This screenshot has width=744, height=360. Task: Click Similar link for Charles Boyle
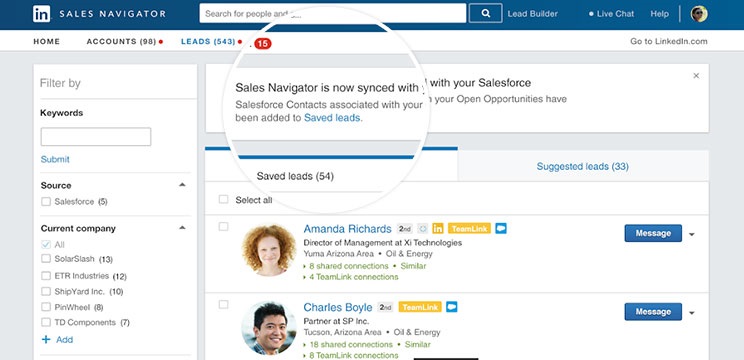[x=418, y=344]
